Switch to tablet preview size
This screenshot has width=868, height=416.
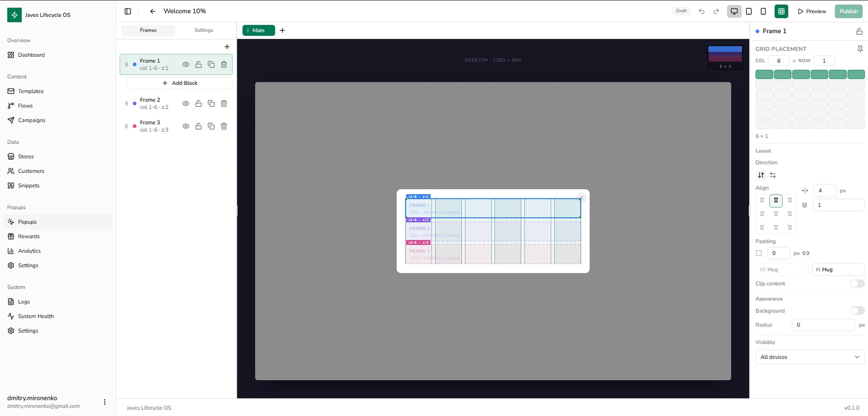pos(749,11)
